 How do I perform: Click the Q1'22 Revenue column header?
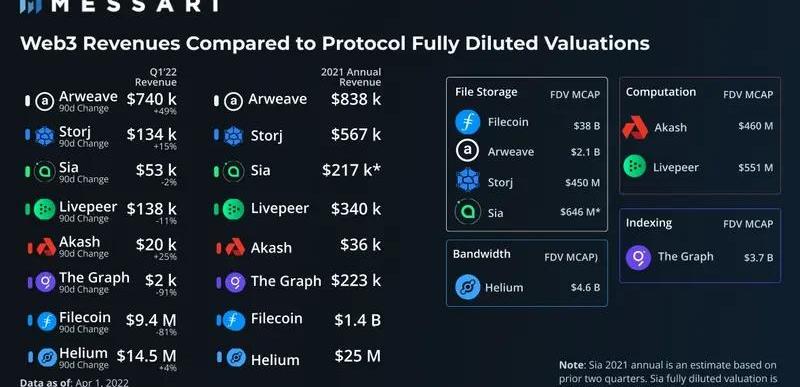pyautogui.click(x=156, y=77)
